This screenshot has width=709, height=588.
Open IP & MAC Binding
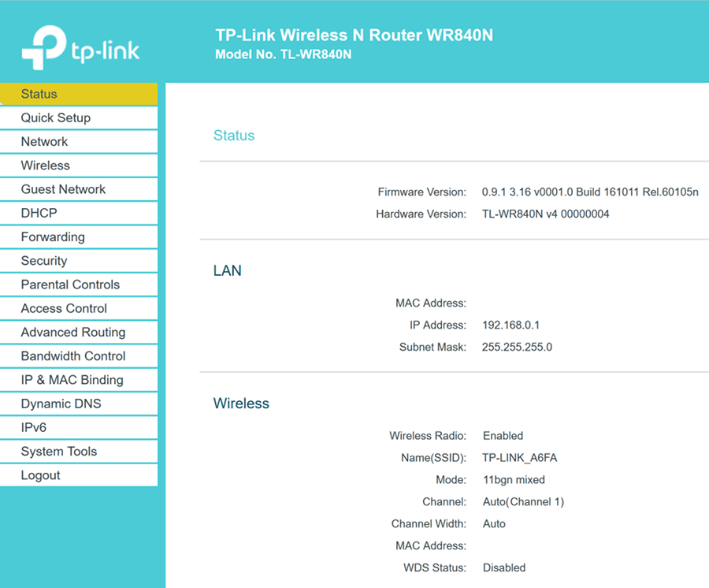click(x=79, y=380)
